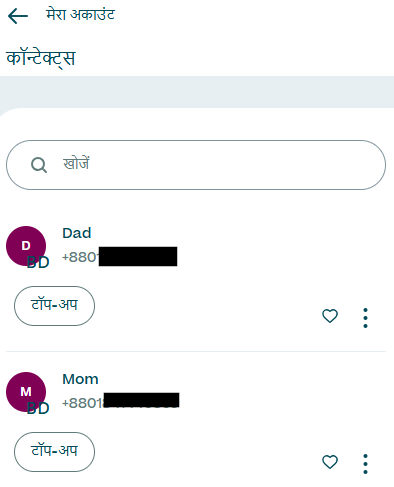Open three-dot options menu for Mom

pyautogui.click(x=365, y=464)
